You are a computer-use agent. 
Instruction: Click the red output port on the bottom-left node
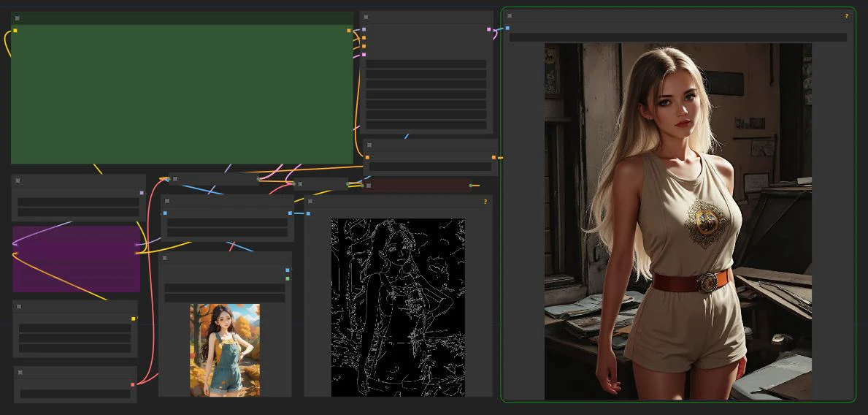click(x=132, y=384)
